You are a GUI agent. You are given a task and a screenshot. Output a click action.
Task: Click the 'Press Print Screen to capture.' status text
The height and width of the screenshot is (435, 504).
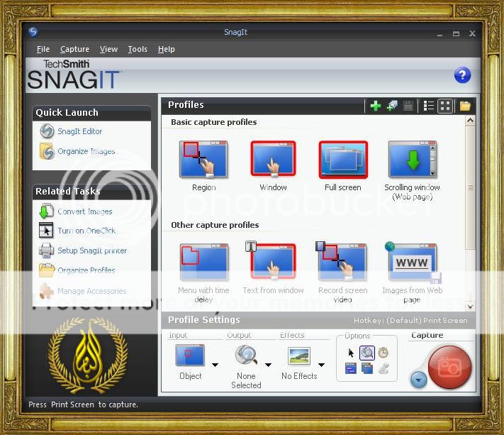coord(83,404)
